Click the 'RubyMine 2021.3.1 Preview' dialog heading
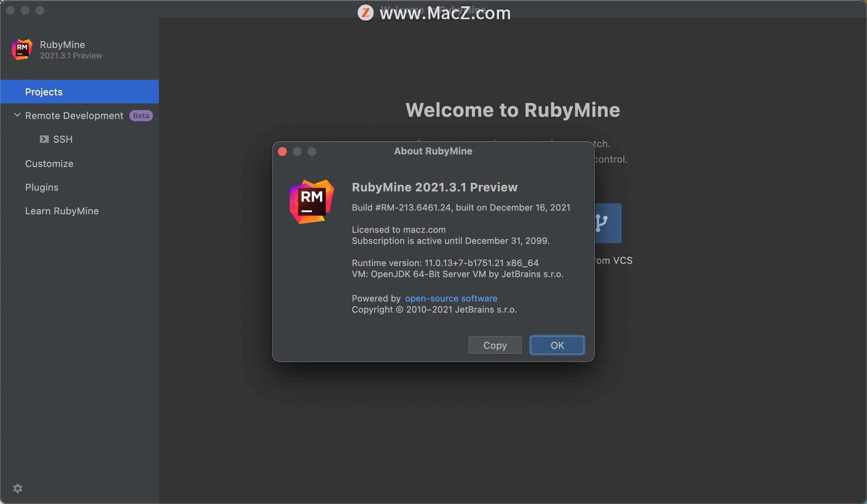The height and width of the screenshot is (504, 867). 434,187
